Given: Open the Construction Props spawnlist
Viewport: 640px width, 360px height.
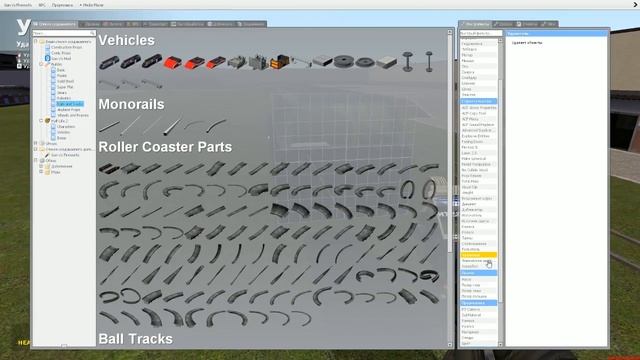Looking at the screenshot, I should [x=66, y=47].
